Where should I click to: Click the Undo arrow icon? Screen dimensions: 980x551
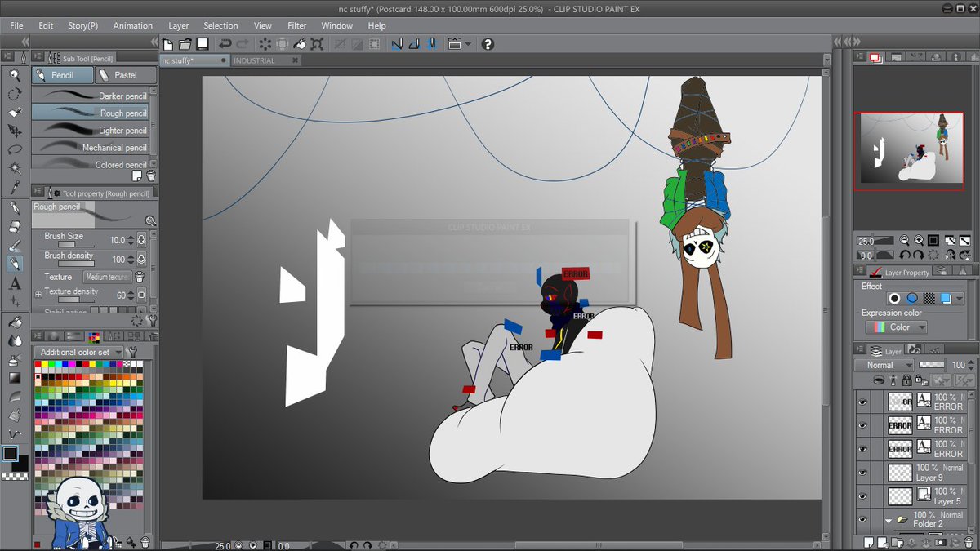[x=225, y=44]
